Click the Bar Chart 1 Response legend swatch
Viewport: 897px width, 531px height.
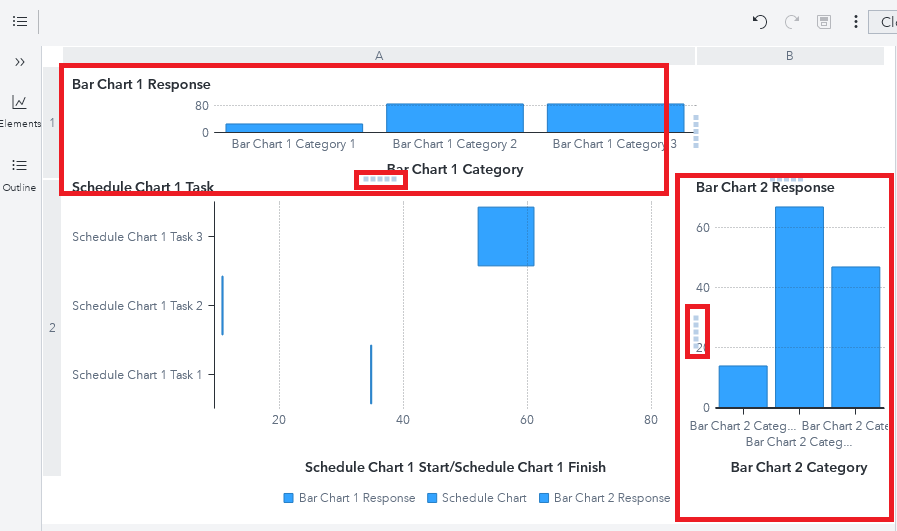[289, 498]
